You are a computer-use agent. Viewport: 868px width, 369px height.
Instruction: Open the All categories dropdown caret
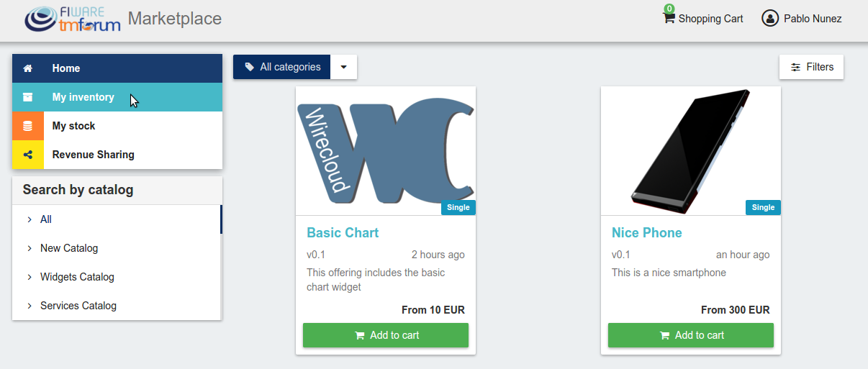click(343, 67)
